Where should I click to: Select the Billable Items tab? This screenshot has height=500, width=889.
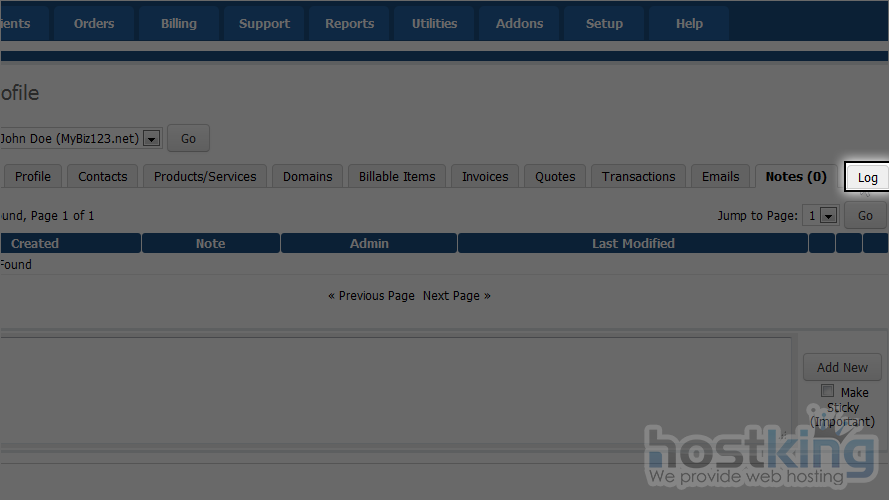(x=397, y=177)
